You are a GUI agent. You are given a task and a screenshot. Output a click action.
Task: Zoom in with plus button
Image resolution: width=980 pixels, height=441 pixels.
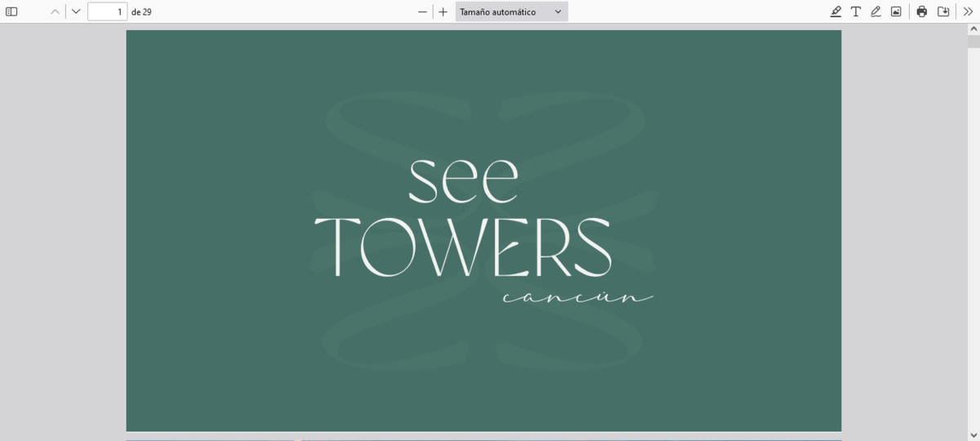tap(443, 11)
